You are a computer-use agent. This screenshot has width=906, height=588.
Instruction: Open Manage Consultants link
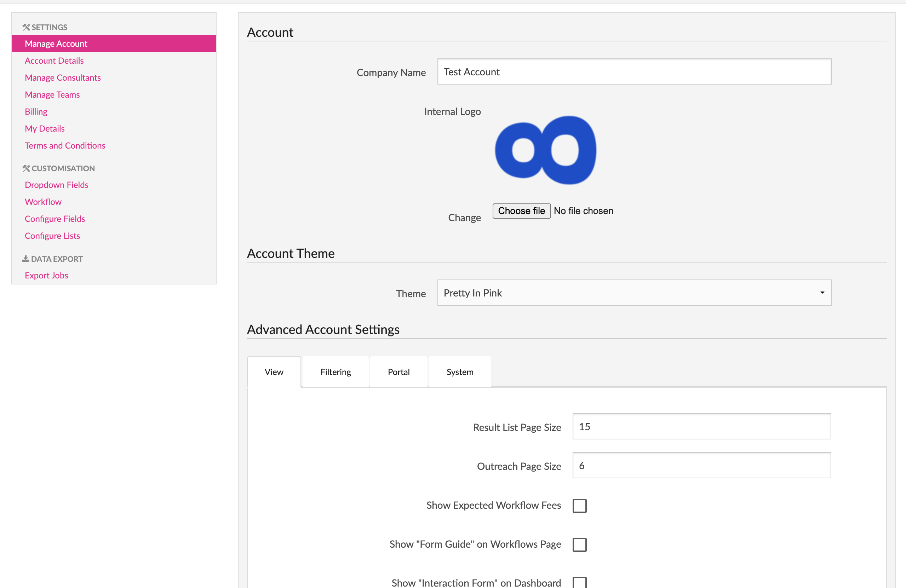click(63, 77)
